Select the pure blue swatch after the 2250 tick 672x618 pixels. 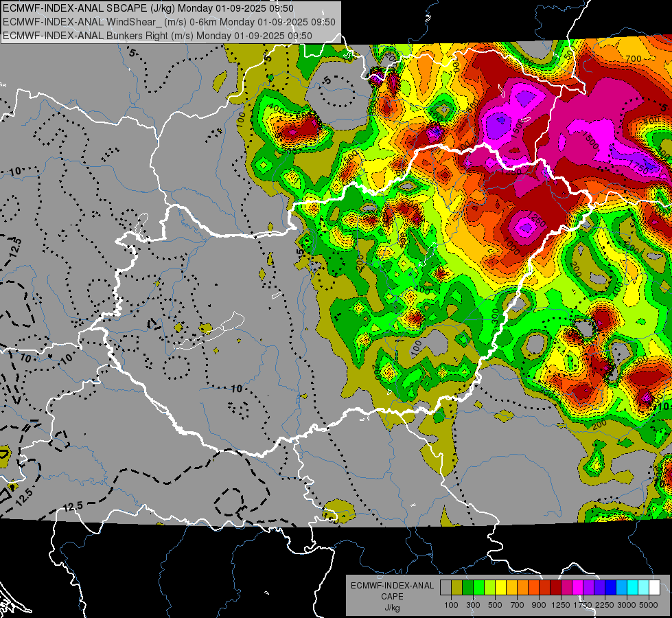click(x=611, y=587)
